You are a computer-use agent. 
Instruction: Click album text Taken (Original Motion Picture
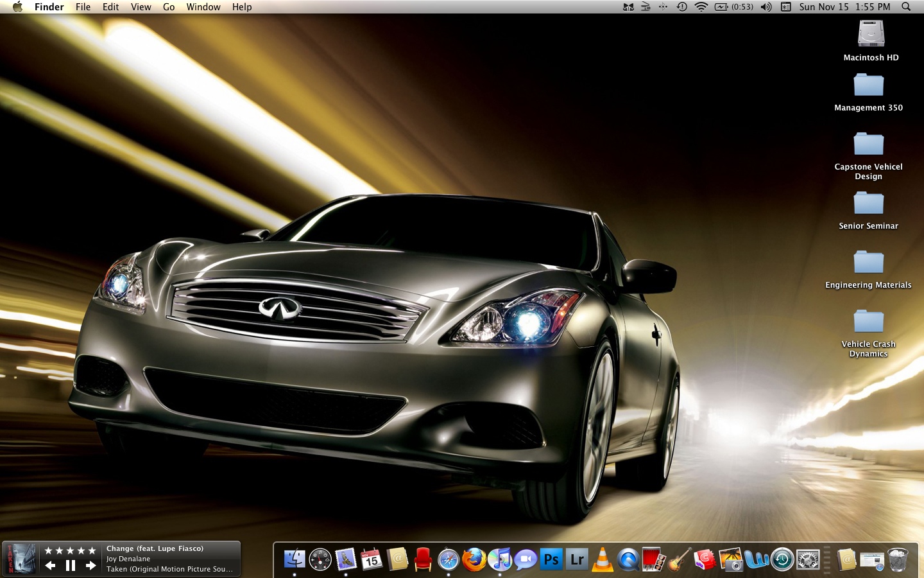pyautogui.click(x=169, y=569)
